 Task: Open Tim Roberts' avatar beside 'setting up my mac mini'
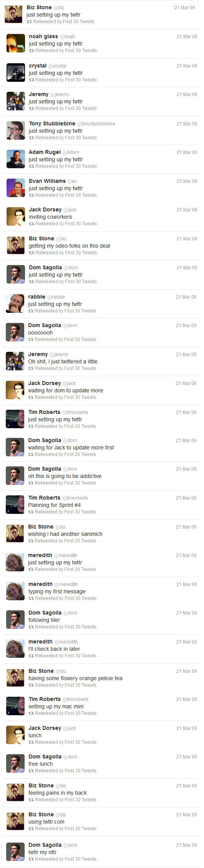click(15, 706)
